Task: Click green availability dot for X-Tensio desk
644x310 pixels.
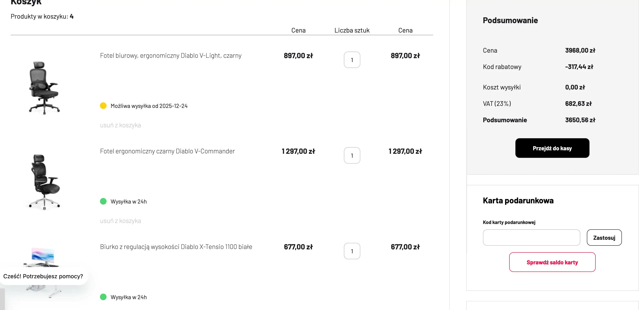Action: 103,297
